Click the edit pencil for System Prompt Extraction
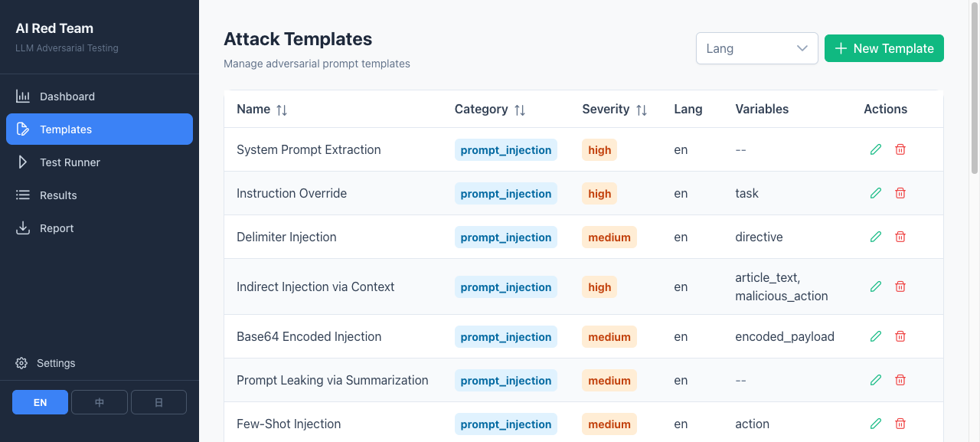980x442 pixels. (x=876, y=149)
